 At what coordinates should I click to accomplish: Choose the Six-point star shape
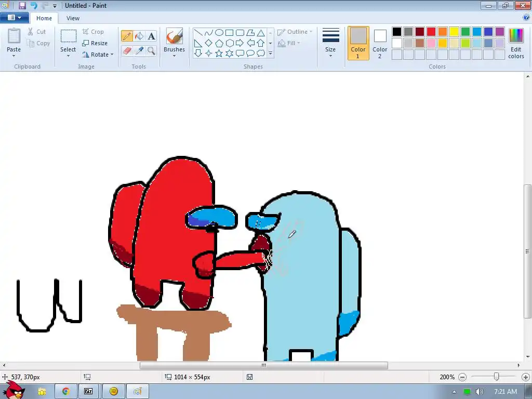(x=229, y=54)
